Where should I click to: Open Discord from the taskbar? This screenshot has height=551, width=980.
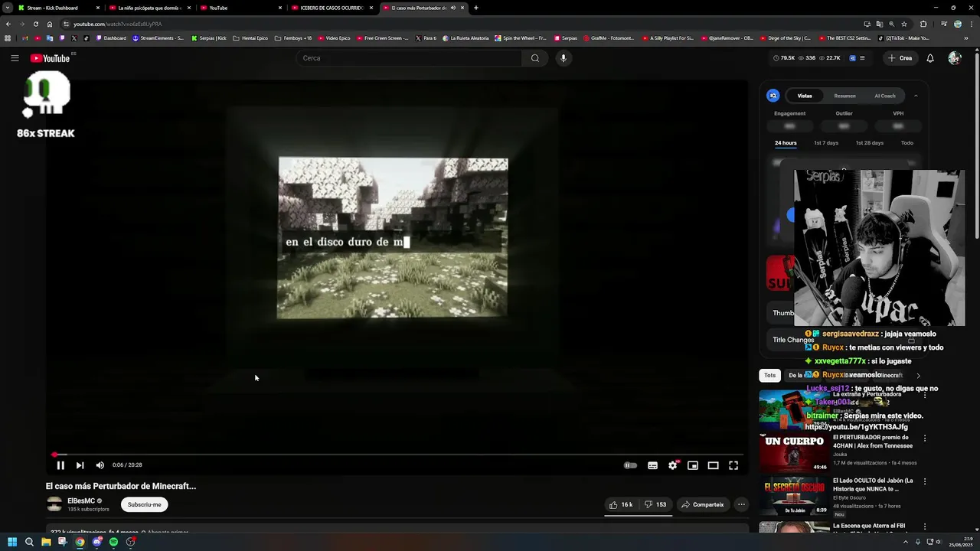(96, 542)
